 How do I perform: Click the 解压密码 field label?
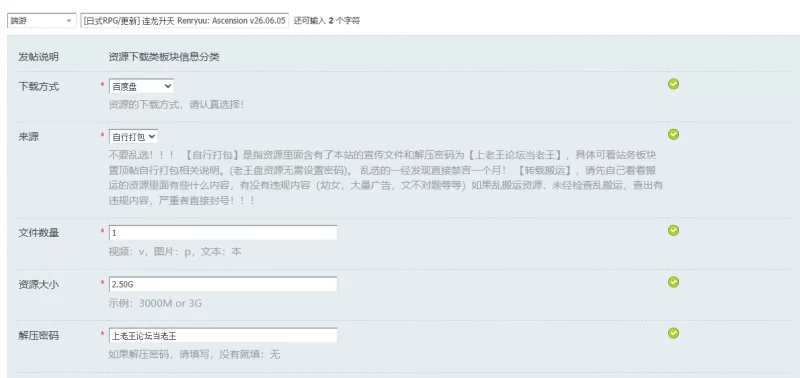38,336
